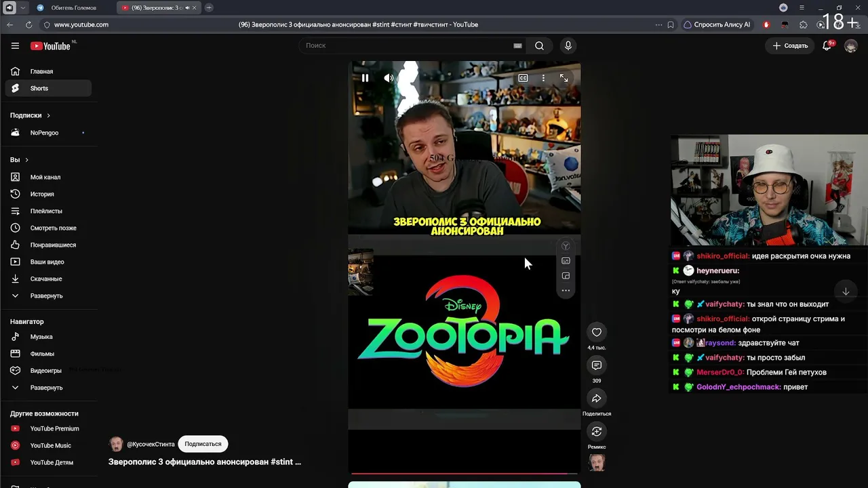
Task: Open the YouTube hamburger guide menu
Action: 15,45
